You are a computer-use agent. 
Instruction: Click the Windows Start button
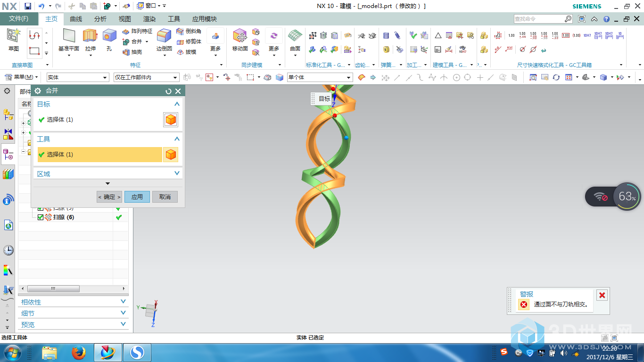point(12,353)
